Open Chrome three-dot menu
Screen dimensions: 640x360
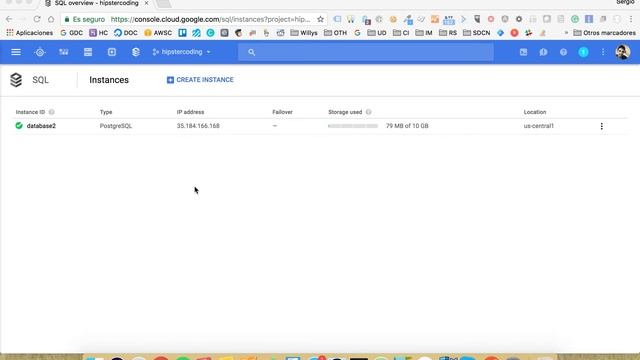[631, 19]
